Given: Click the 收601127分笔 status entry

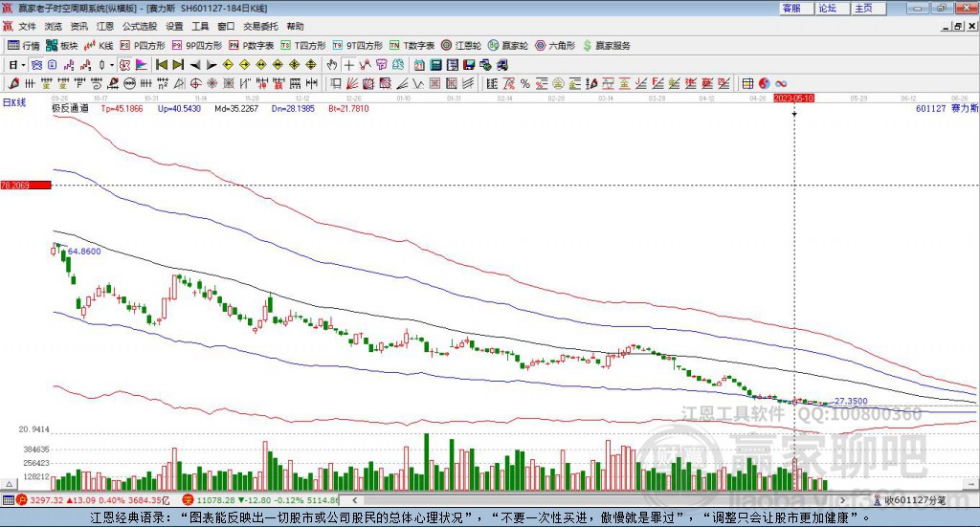Looking at the screenshot, I should [909, 500].
